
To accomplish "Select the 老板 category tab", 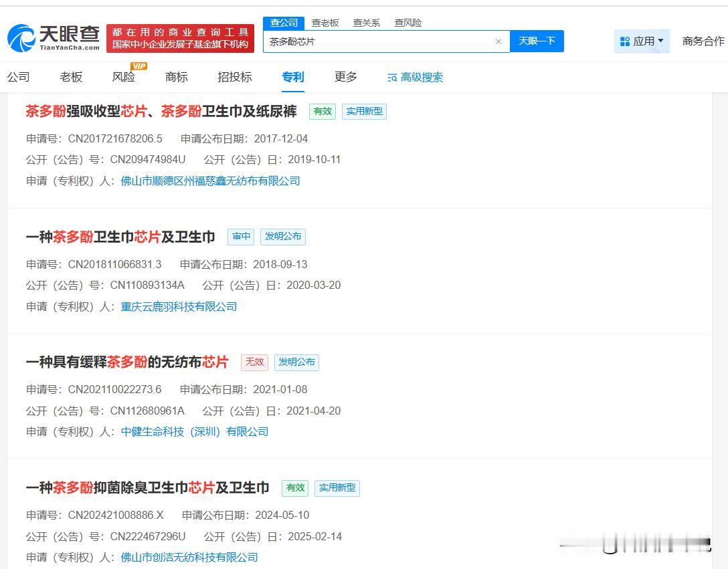I will coord(71,77).
